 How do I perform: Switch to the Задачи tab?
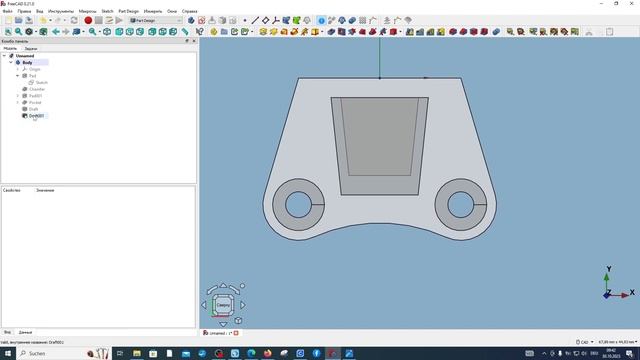pyautogui.click(x=31, y=49)
